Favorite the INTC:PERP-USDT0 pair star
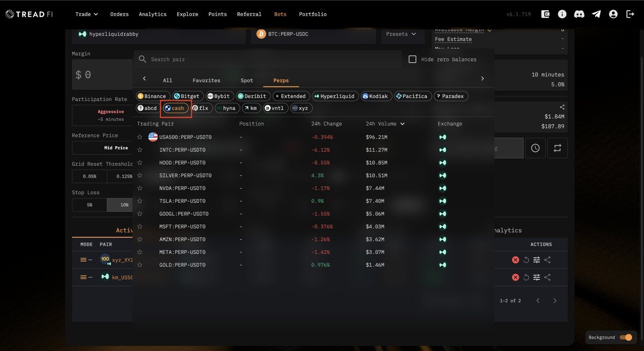 click(x=140, y=150)
